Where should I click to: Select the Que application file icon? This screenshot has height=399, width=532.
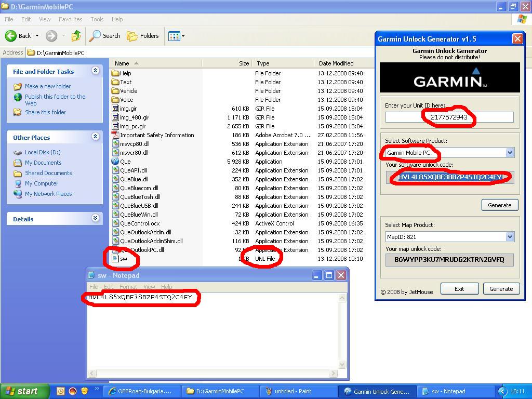[x=115, y=162]
